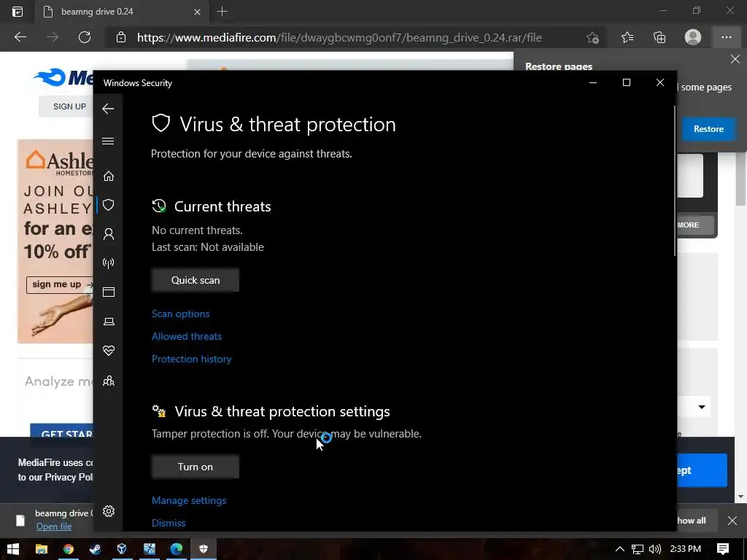Open Edge Settings and more menu
The image size is (747, 560).
coord(727,37)
